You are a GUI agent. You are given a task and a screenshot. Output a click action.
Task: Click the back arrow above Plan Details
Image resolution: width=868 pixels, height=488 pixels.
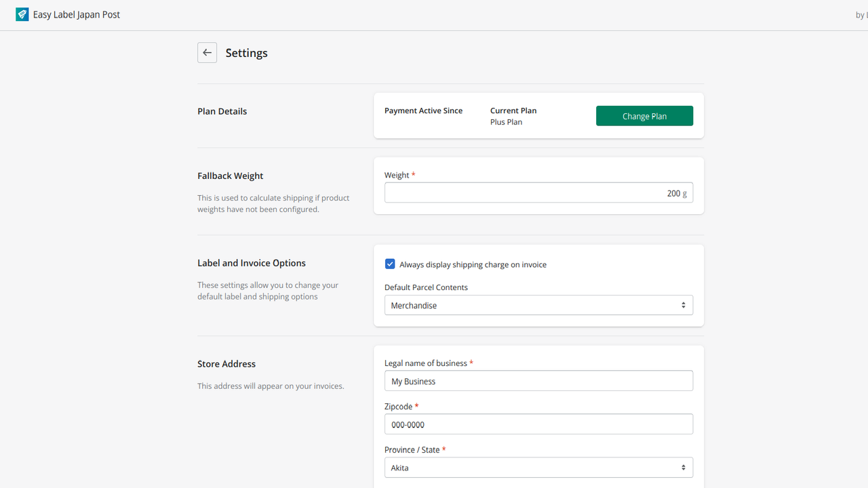tap(207, 52)
